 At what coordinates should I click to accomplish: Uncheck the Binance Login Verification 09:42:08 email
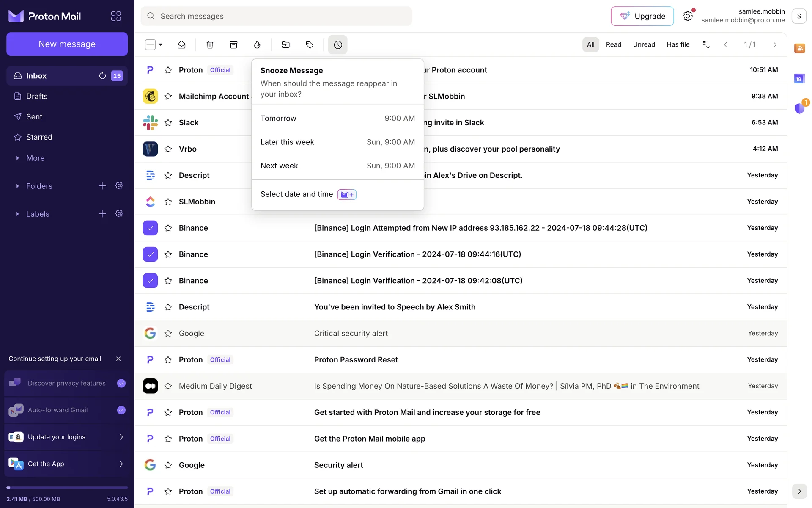tap(150, 281)
